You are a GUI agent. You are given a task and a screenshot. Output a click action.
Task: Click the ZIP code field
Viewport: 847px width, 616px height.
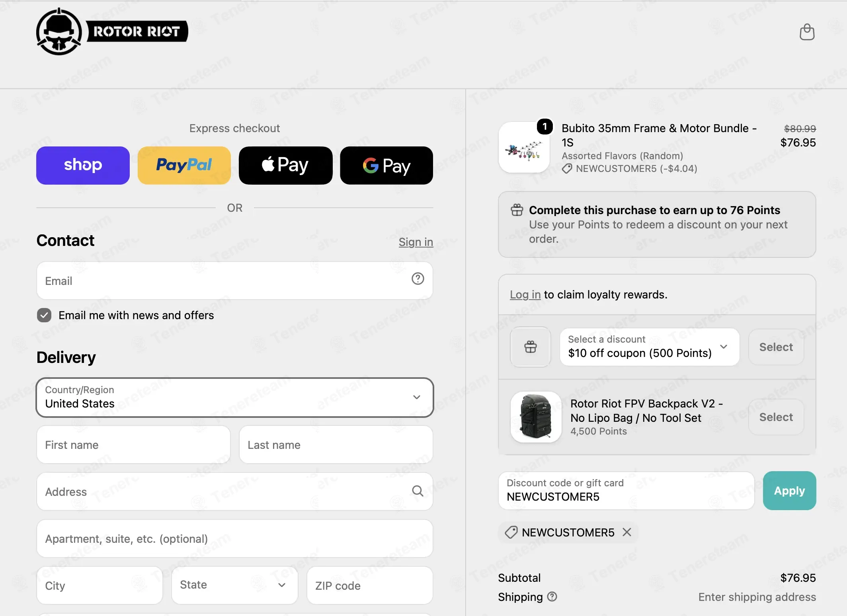[x=370, y=585]
